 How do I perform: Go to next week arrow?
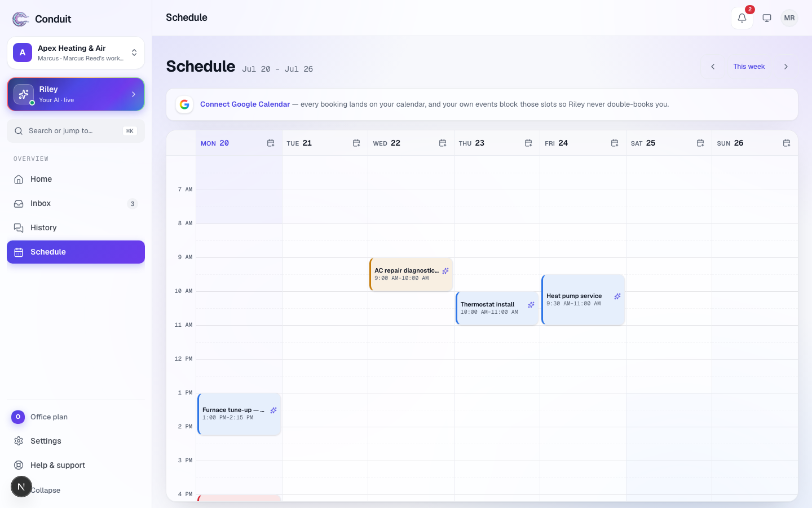(786, 67)
